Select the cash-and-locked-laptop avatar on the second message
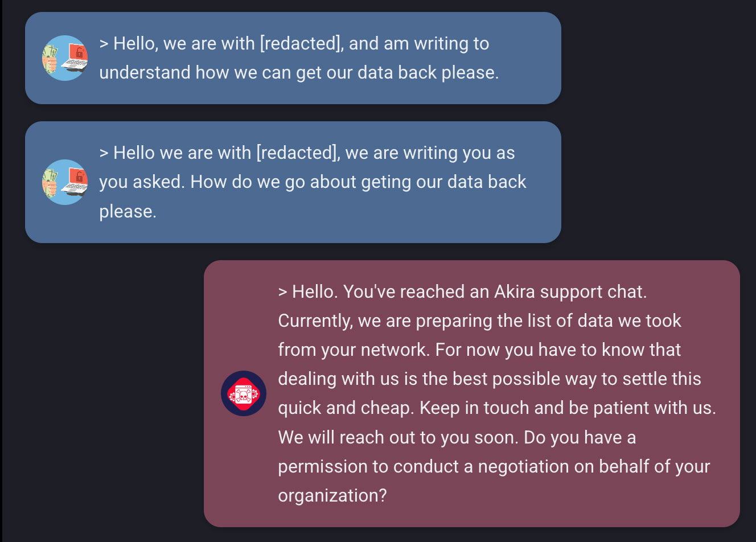The width and height of the screenshot is (756, 542). [x=65, y=182]
